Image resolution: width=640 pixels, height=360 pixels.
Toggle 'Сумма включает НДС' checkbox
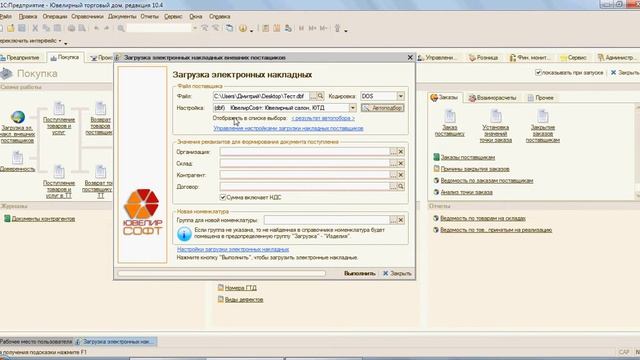[223, 197]
